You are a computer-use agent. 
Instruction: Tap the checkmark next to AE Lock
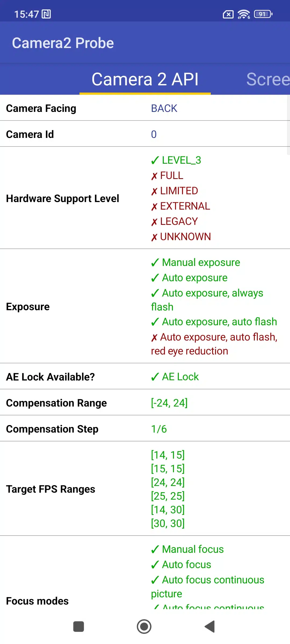tap(155, 377)
